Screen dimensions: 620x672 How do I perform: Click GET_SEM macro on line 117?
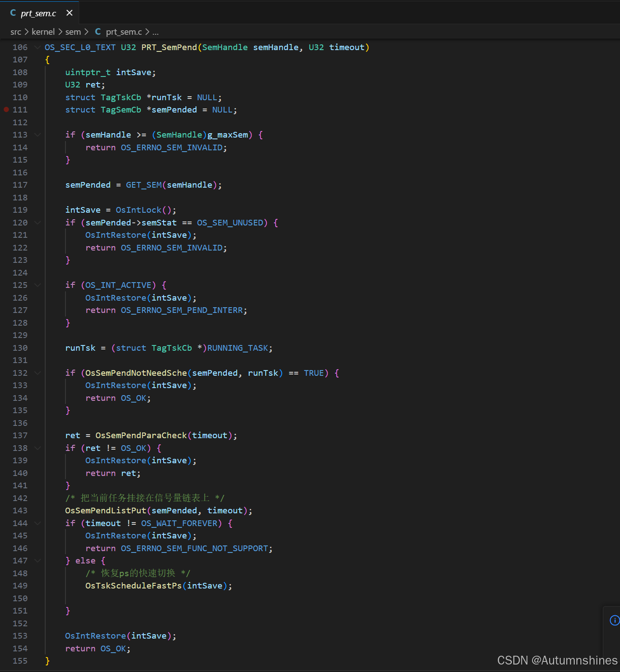(144, 185)
